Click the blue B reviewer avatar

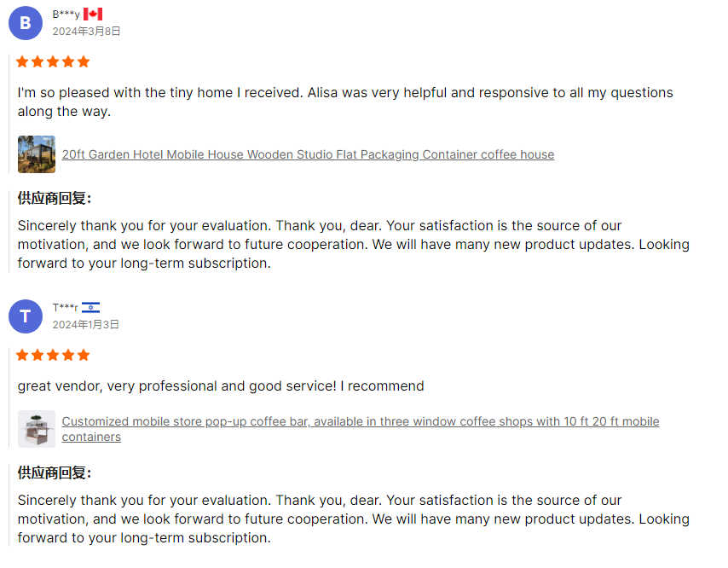point(26,23)
